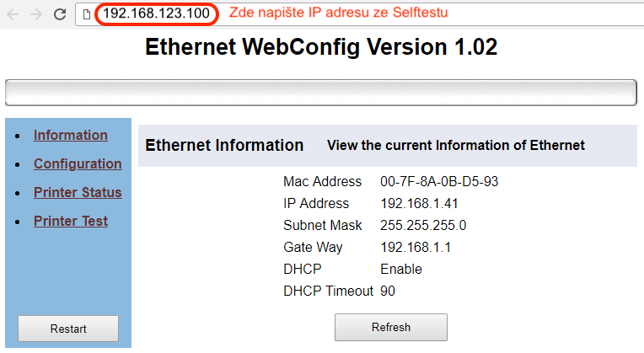644x353 pixels.
Task: Click the page info icon in address bar
Action: [87, 14]
